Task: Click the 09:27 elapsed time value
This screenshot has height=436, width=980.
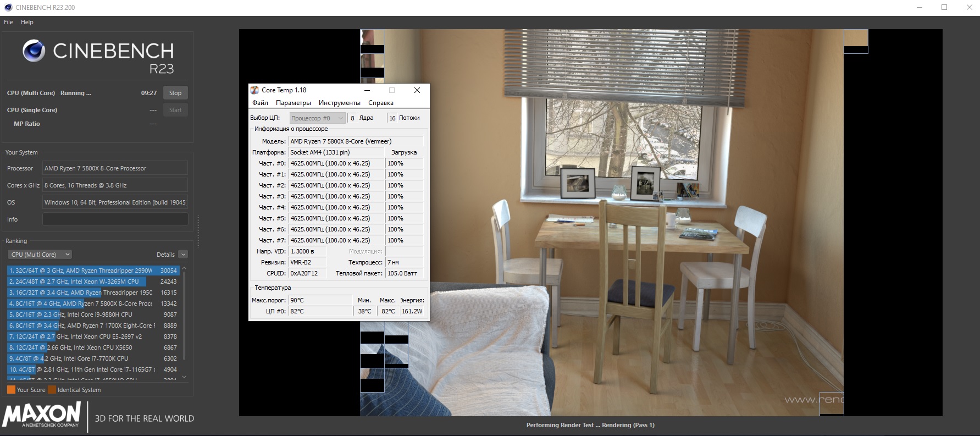Action: [149, 93]
